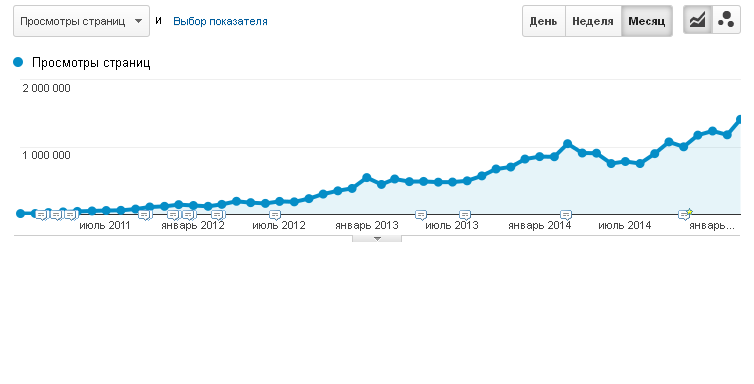Open annotation marker above июль 2012 label
754x384 pixels.
click(x=275, y=215)
